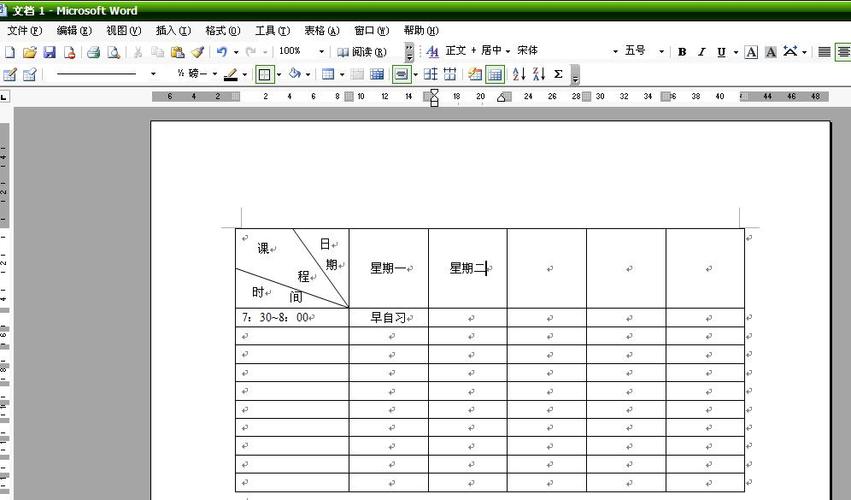This screenshot has height=500, width=851.
Task: Sort ascending with the A-Z icon
Action: (x=519, y=74)
